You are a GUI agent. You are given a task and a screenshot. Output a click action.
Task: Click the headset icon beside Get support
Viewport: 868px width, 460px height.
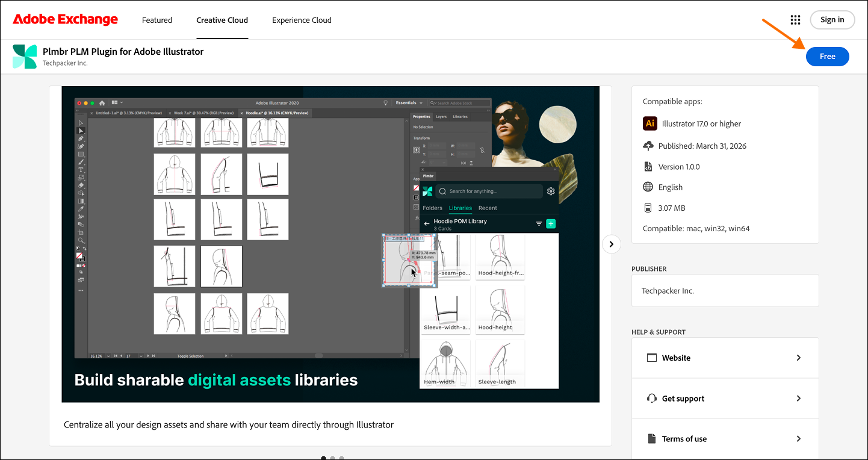[x=652, y=398]
